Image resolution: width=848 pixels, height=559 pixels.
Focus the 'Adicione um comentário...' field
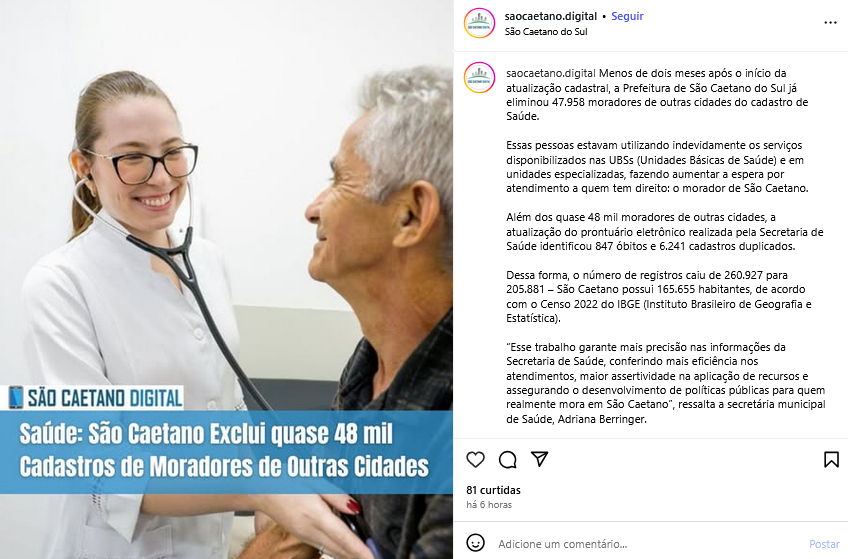point(649,544)
